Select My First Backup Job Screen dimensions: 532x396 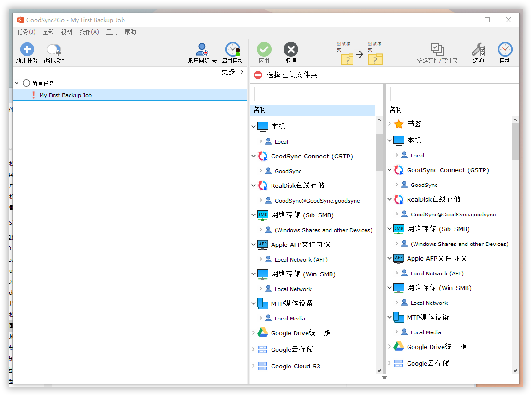point(130,95)
